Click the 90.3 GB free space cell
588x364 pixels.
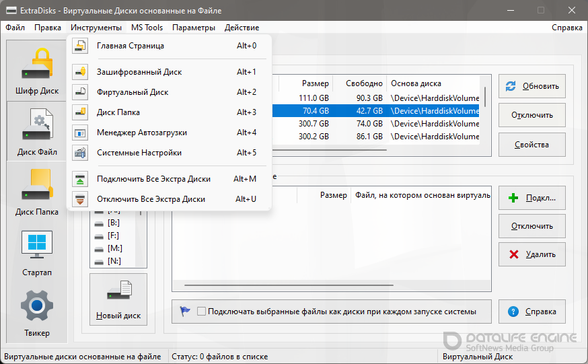pyautogui.click(x=369, y=98)
